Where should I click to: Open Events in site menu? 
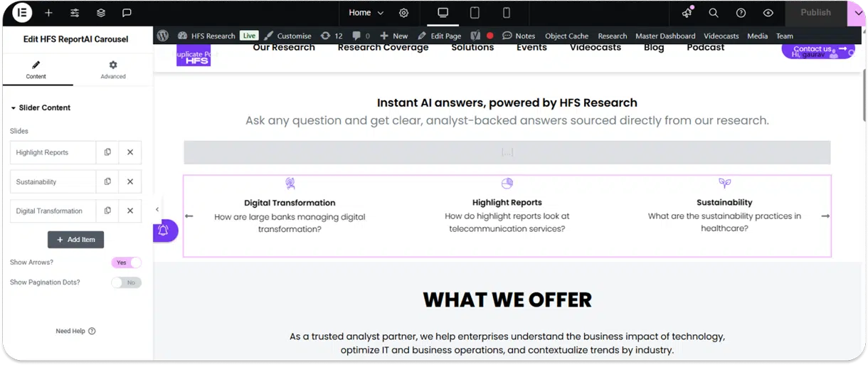531,48
